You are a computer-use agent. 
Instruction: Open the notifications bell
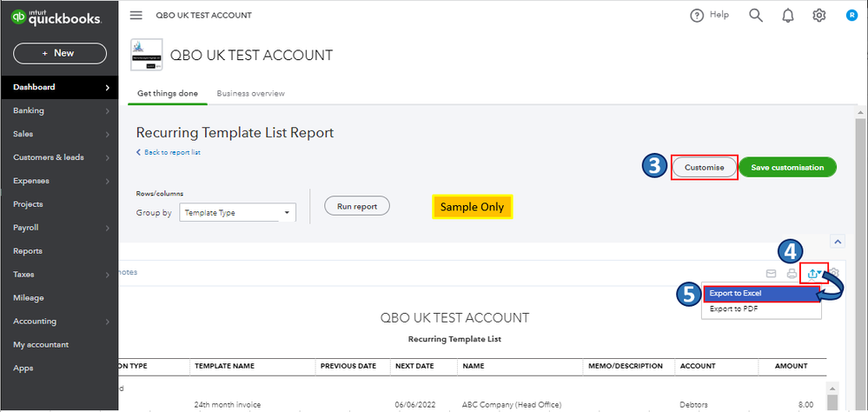(x=787, y=16)
